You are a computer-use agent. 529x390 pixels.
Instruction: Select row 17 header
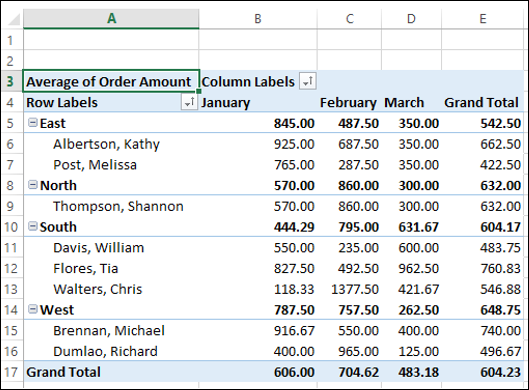tap(11, 372)
